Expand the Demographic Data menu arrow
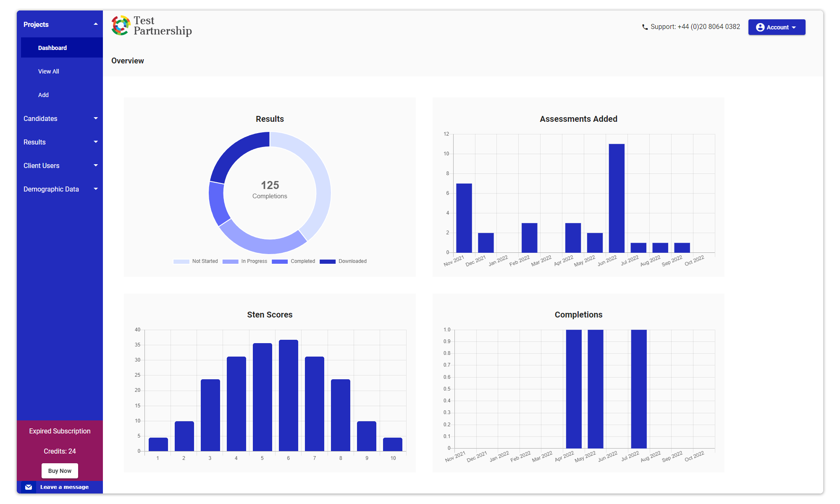The height and width of the screenshot is (504, 840). pos(96,189)
